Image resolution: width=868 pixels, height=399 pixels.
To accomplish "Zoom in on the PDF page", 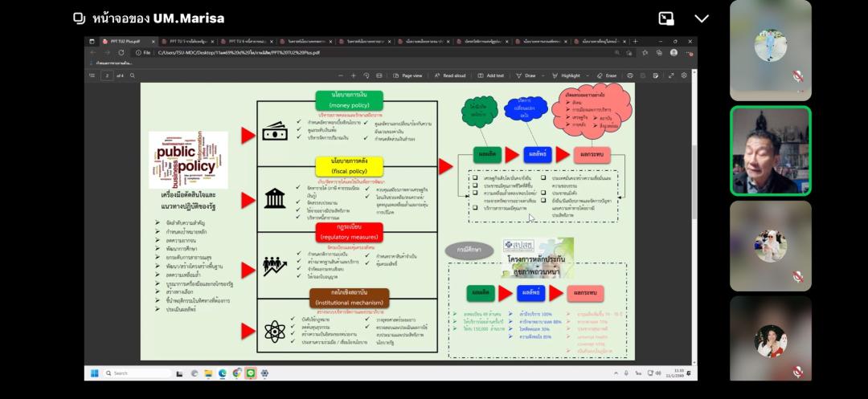I will pyautogui.click(x=353, y=75).
